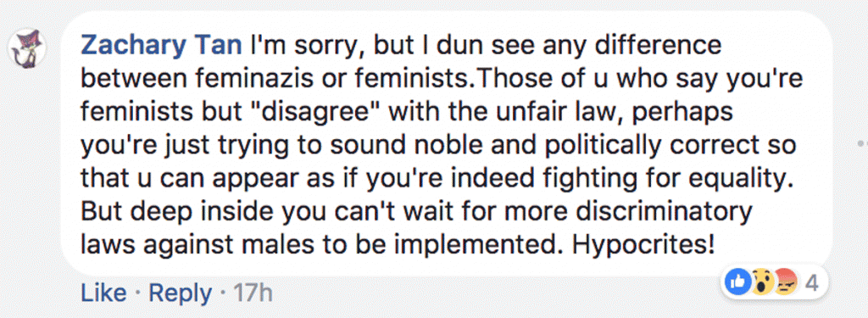Reply to Zachary Tan's comment
The image size is (868, 318).
click(180, 293)
